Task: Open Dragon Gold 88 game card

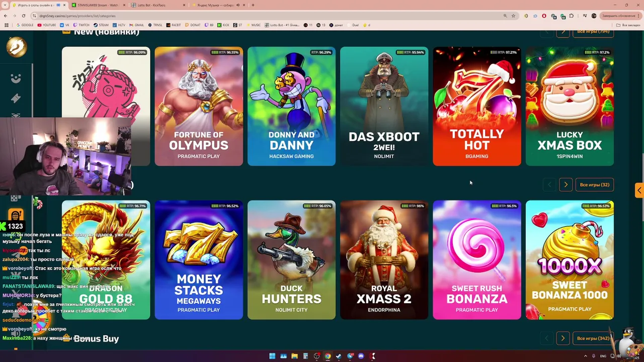Action: point(106,260)
